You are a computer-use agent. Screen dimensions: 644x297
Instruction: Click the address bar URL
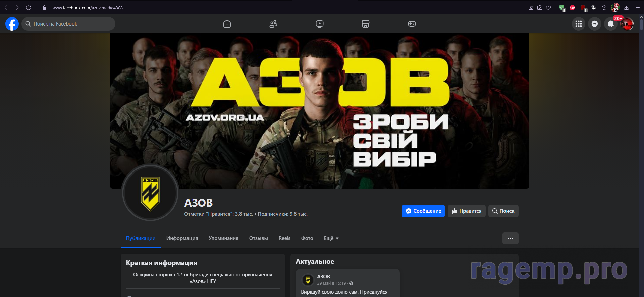(x=88, y=8)
